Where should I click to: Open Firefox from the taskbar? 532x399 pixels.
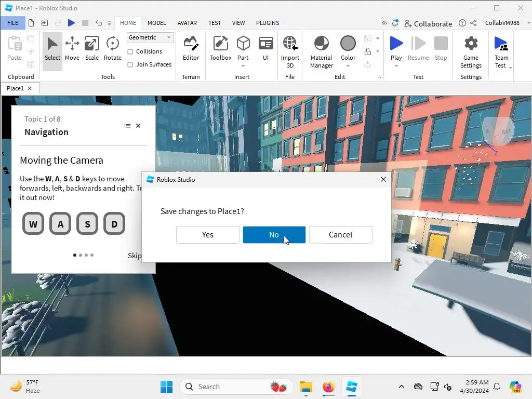pyautogui.click(x=328, y=387)
